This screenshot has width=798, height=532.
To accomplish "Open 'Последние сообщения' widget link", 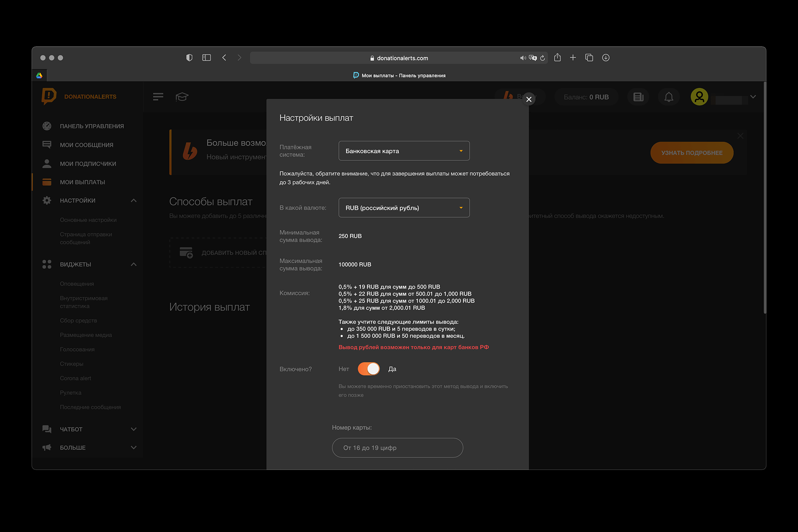I will [90, 407].
